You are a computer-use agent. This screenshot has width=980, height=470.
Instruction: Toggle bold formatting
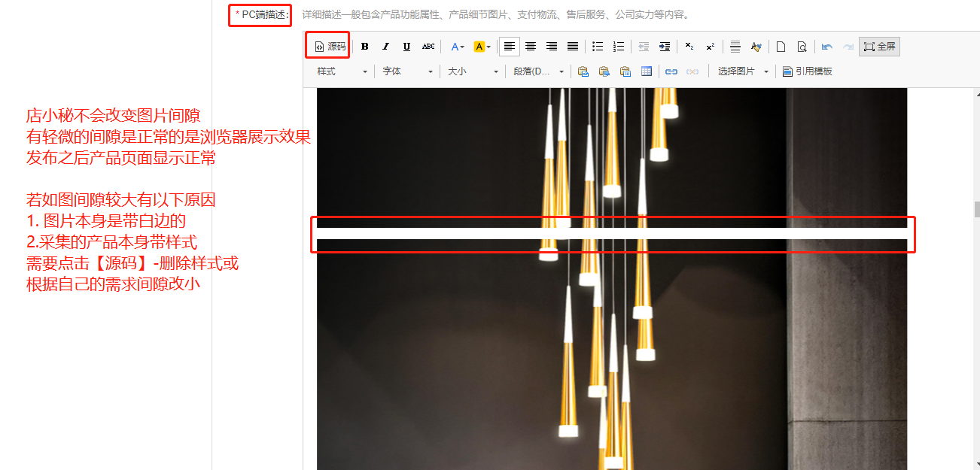point(365,47)
